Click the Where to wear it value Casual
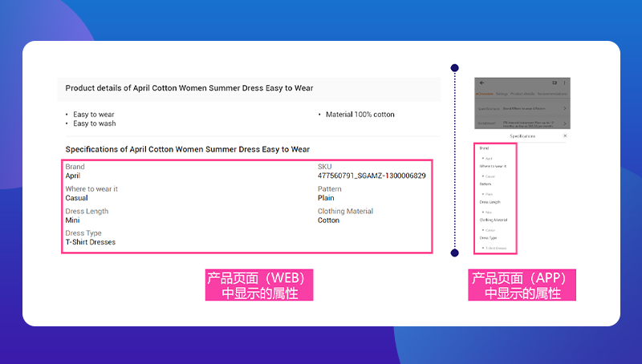This screenshot has height=364, width=642. click(x=76, y=198)
